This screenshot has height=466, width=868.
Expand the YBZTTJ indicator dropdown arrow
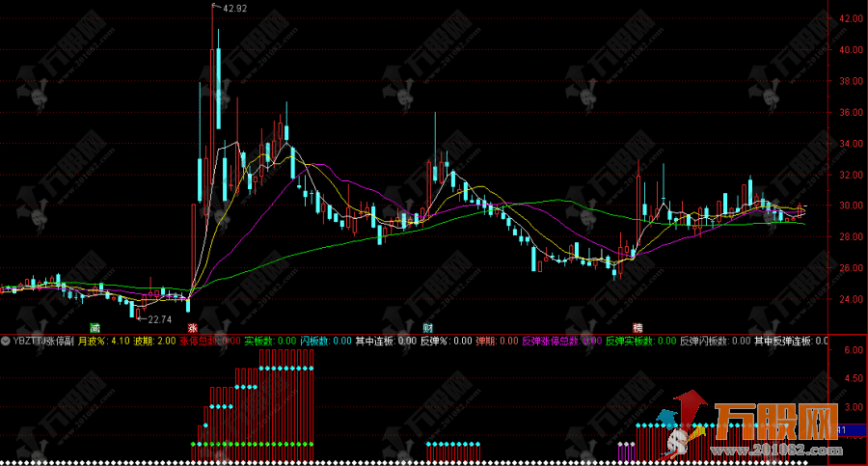7,341
